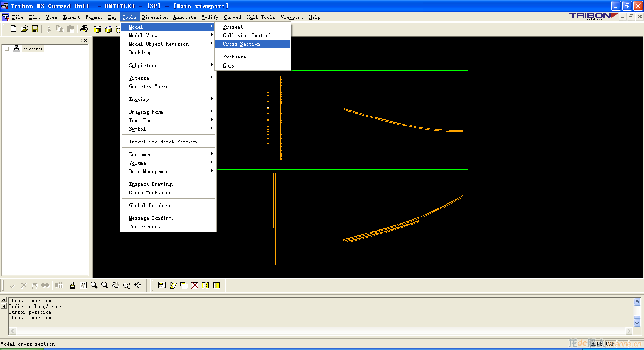The image size is (644, 350).
Task: Select the zoom window magnifier icon
Action: (x=83, y=285)
